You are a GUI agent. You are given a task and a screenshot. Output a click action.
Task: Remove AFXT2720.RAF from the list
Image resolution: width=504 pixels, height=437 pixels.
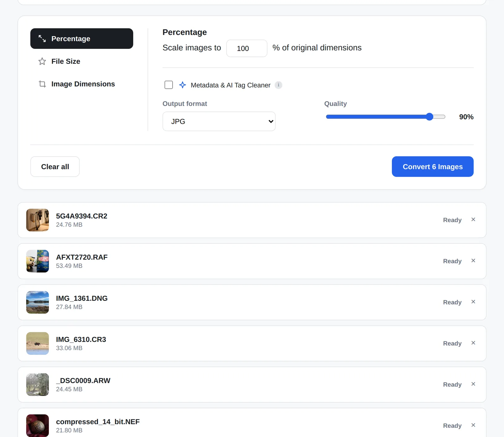473,261
